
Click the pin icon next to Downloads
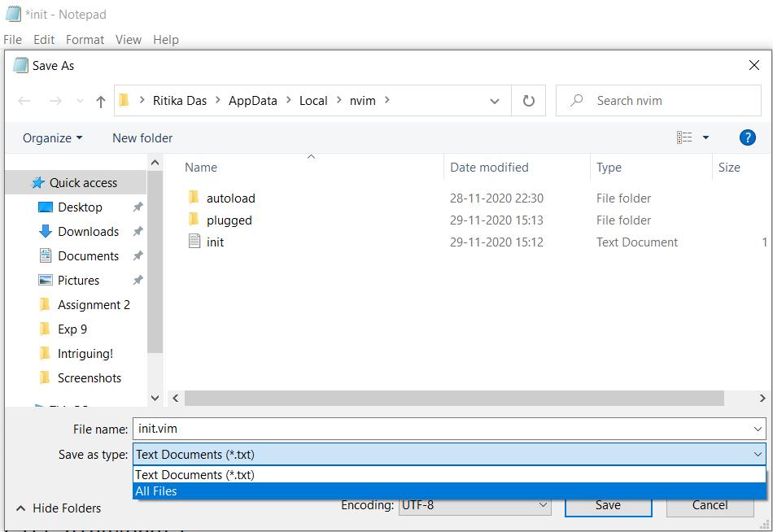click(x=138, y=231)
